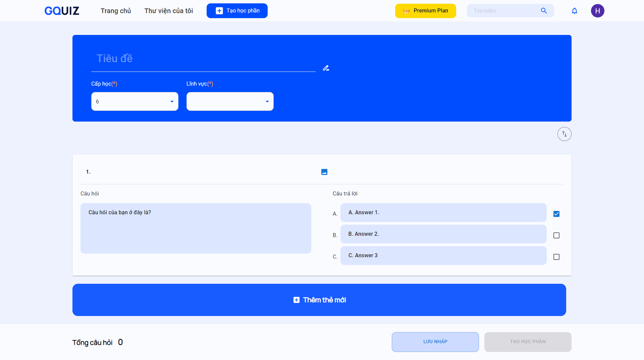Screen dimensions: 644x360
Task: Check the box for Answer 3
Action: tap(556, 257)
